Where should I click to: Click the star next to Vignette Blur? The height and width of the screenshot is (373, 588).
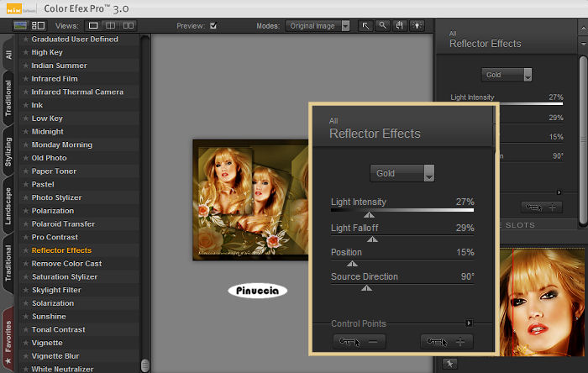pyautogui.click(x=25, y=355)
